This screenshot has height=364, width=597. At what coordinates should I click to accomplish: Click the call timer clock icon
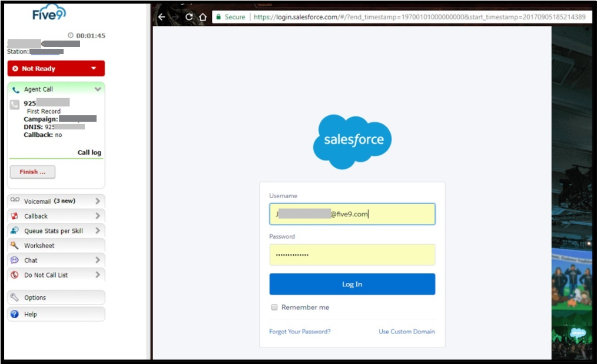point(71,35)
